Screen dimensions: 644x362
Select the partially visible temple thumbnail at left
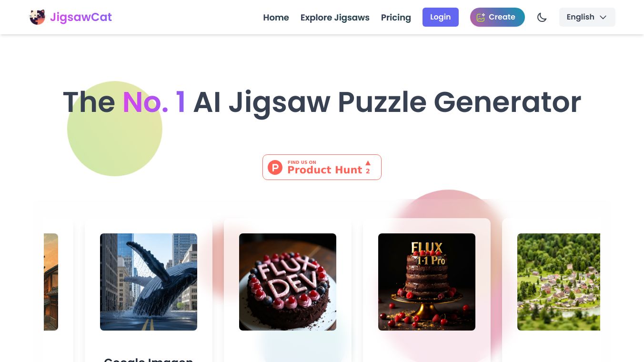51,282
